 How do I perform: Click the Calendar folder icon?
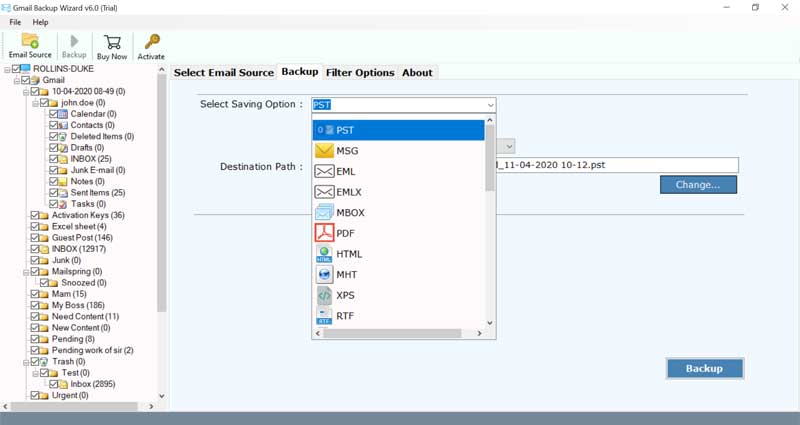63,114
